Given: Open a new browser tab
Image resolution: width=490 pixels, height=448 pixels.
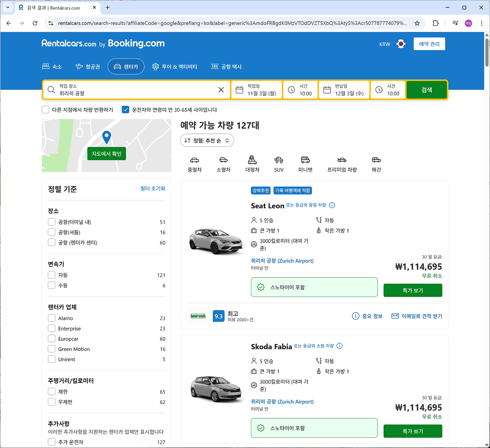Looking at the screenshot, I should click(x=108, y=8).
